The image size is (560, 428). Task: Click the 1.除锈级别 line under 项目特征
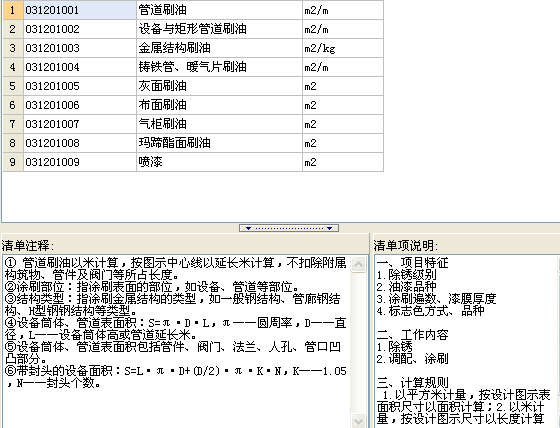coord(406,275)
